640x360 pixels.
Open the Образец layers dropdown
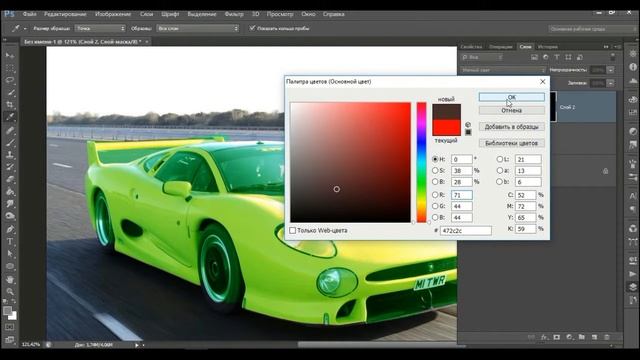pos(198,28)
